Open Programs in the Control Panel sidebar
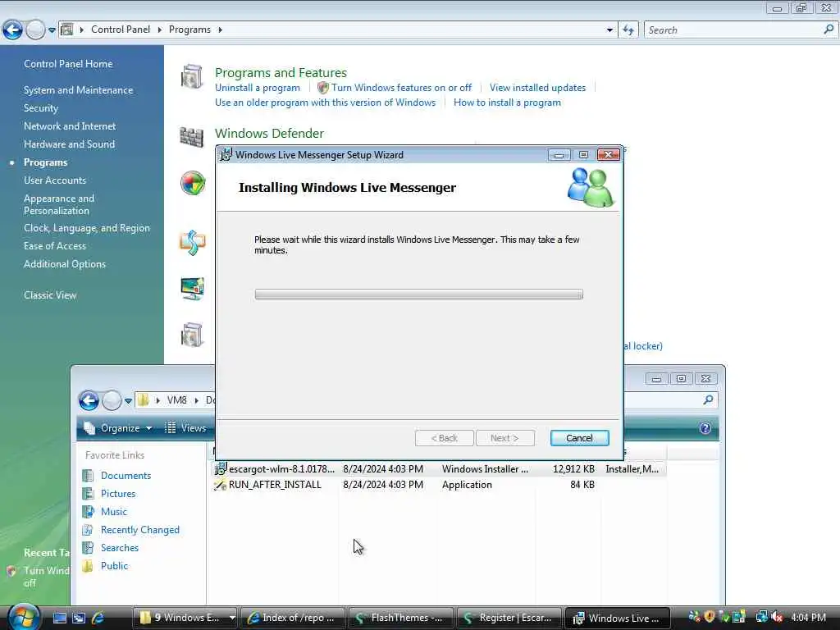Screen dimensions: 840x630 pyautogui.click(x=46, y=162)
